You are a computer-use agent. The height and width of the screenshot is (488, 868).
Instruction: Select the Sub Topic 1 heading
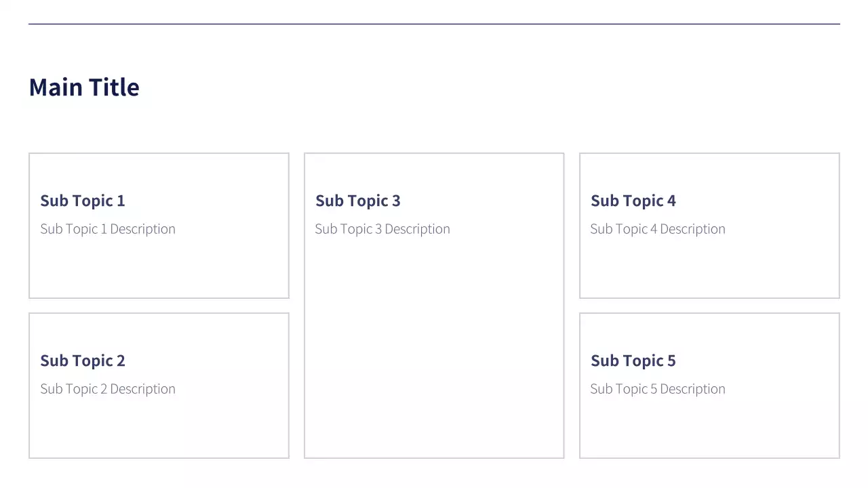pyautogui.click(x=83, y=201)
